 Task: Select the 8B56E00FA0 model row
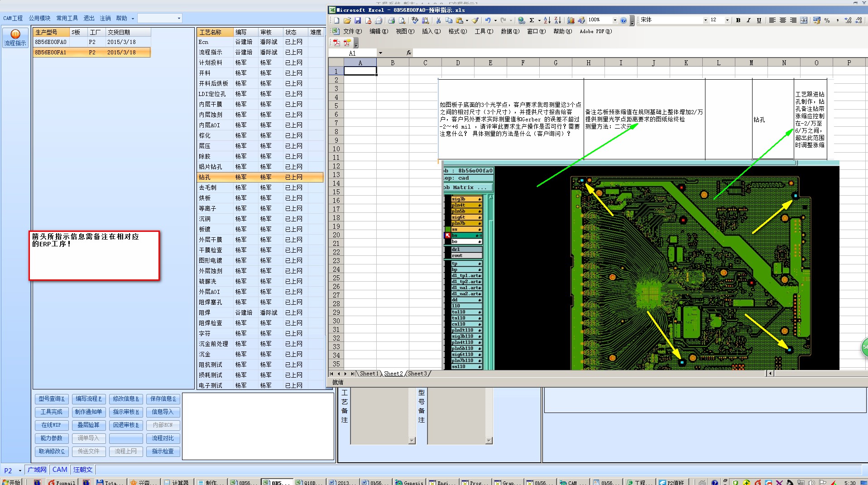click(x=91, y=42)
